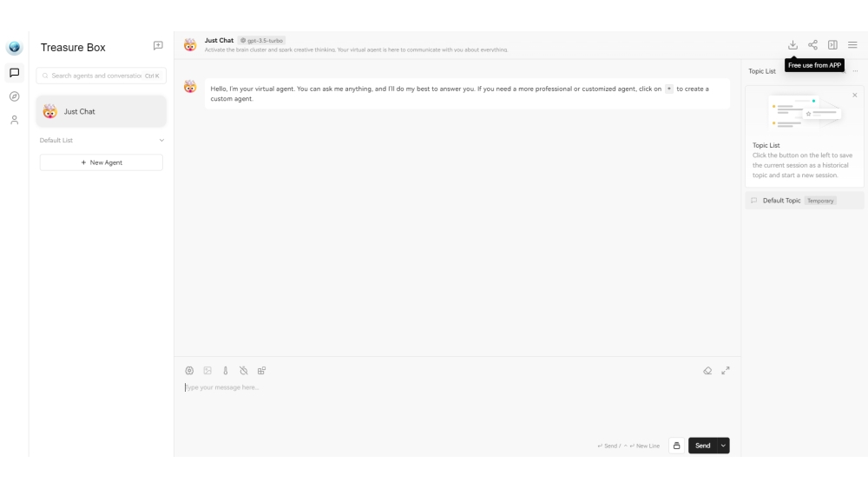The height and width of the screenshot is (489, 868).
Task: Click the search agents and conversations field
Action: pos(95,76)
